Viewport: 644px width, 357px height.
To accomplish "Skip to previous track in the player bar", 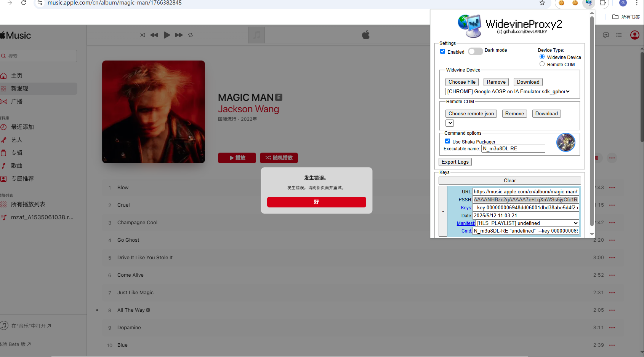I will pyautogui.click(x=154, y=35).
